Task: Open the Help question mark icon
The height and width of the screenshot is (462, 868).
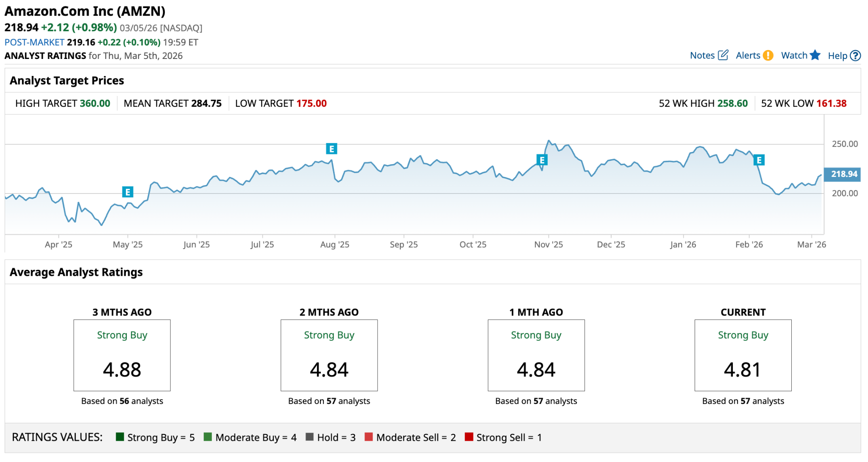Action: click(x=856, y=56)
